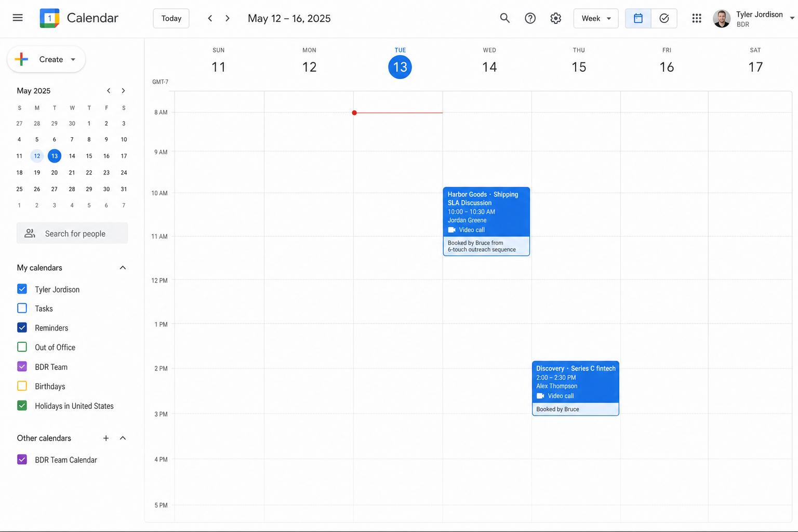Open Tyler Jordison's account avatar
This screenshot has height=532, width=798.
[x=722, y=19]
